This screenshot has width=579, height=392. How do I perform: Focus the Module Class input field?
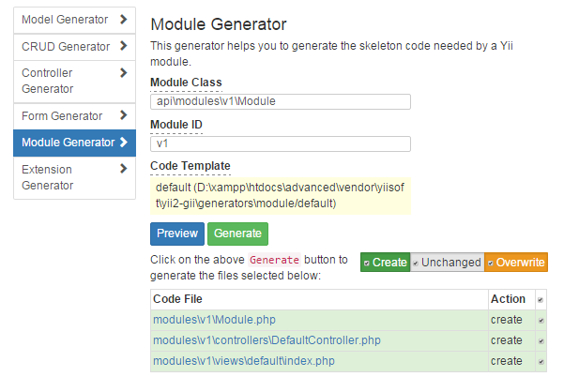coord(281,101)
